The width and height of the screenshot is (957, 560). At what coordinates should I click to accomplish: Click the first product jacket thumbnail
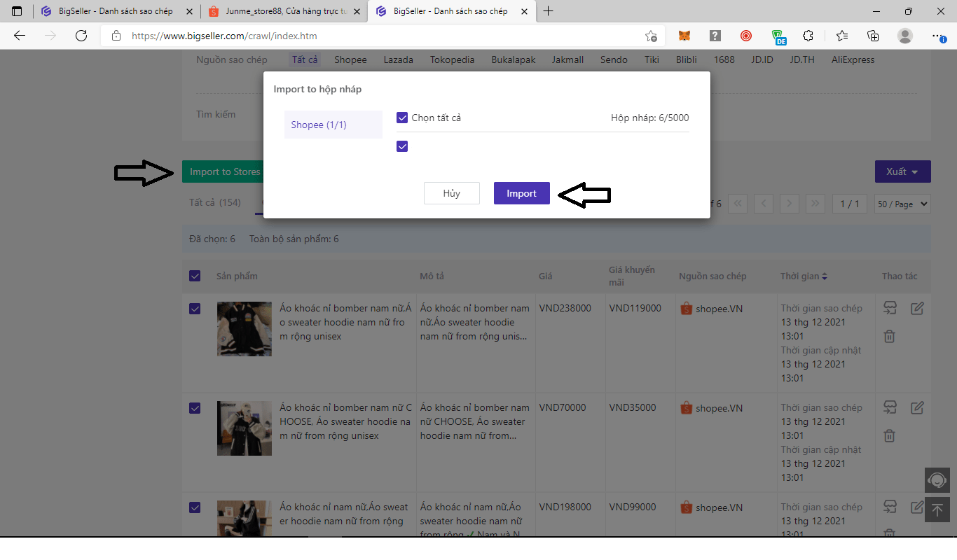click(x=244, y=329)
